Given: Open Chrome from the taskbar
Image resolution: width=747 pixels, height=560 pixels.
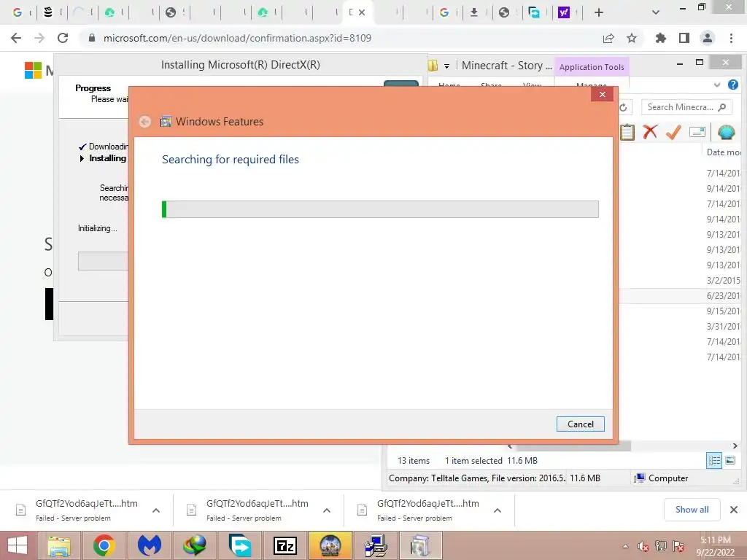Looking at the screenshot, I should pyautogui.click(x=104, y=545).
